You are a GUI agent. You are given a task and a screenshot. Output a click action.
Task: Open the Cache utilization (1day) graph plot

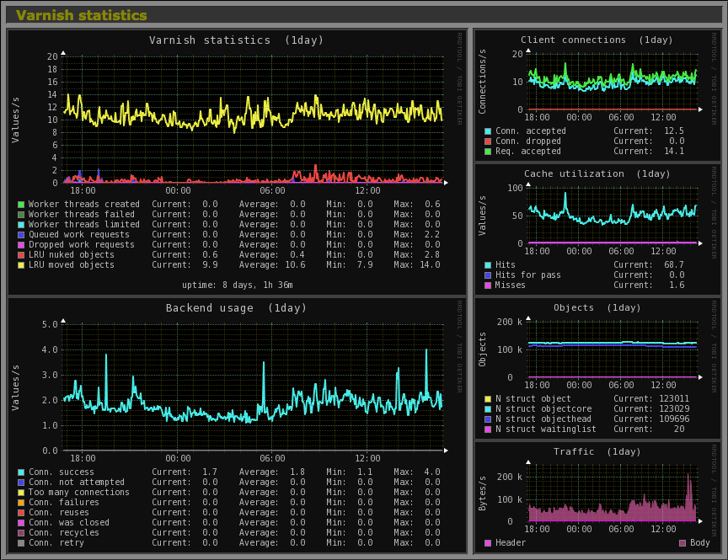click(x=613, y=216)
